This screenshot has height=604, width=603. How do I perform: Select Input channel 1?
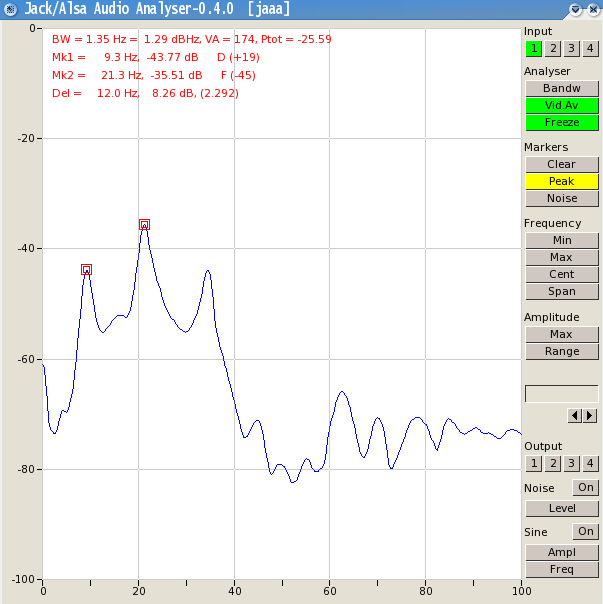click(x=534, y=49)
